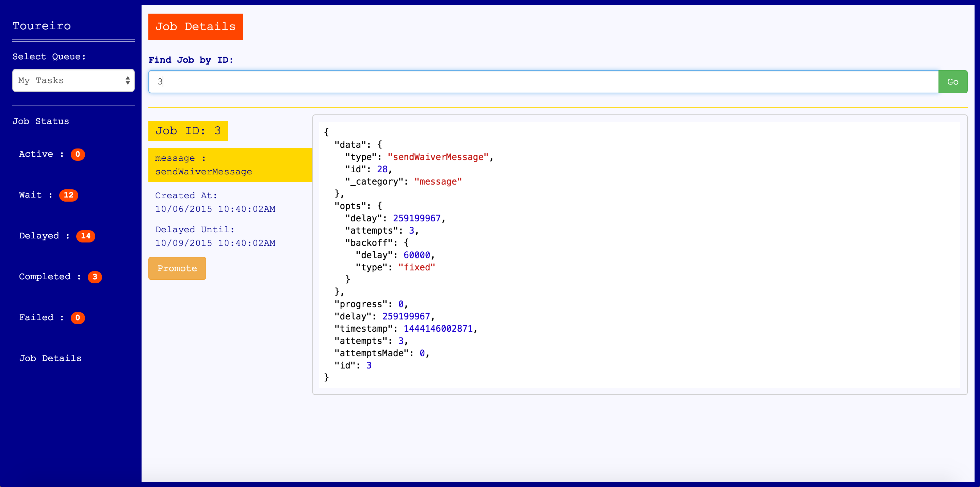Go to Completed jobs view
The height and width of the screenshot is (487, 980).
point(45,277)
